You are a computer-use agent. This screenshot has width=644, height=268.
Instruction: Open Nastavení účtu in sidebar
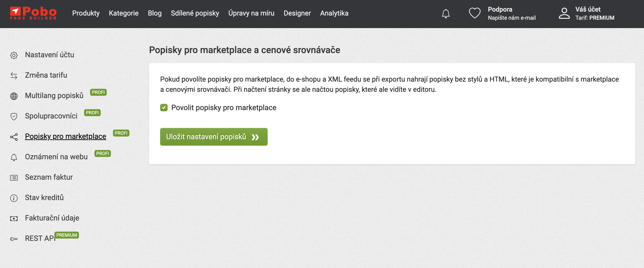(50, 55)
